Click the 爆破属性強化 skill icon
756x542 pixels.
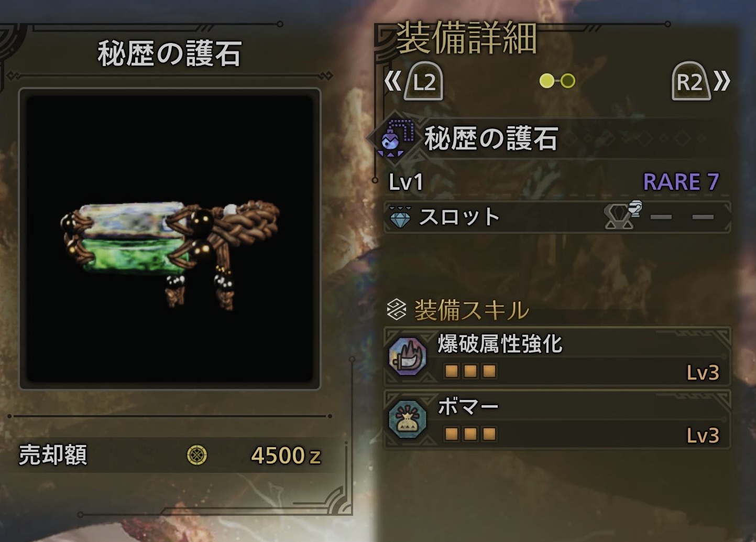click(x=408, y=356)
